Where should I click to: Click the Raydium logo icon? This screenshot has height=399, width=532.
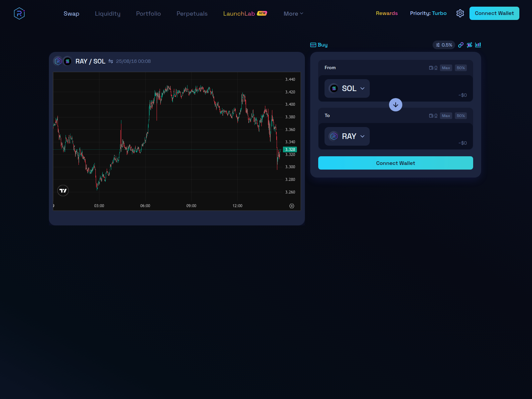click(x=19, y=13)
